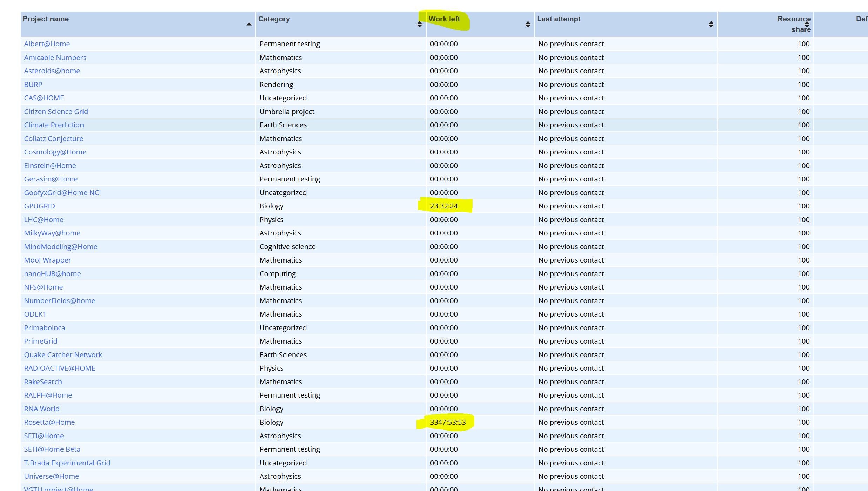Click the Category column header text
The height and width of the screenshot is (491, 868).
tap(274, 19)
